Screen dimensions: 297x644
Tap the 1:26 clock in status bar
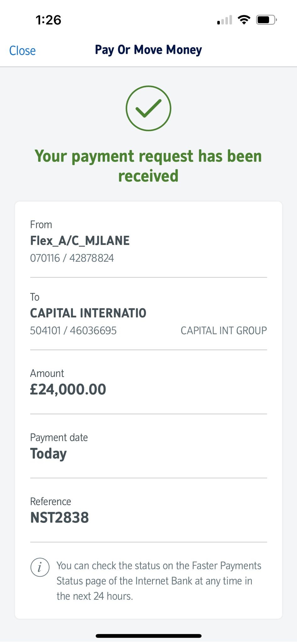pos(48,20)
